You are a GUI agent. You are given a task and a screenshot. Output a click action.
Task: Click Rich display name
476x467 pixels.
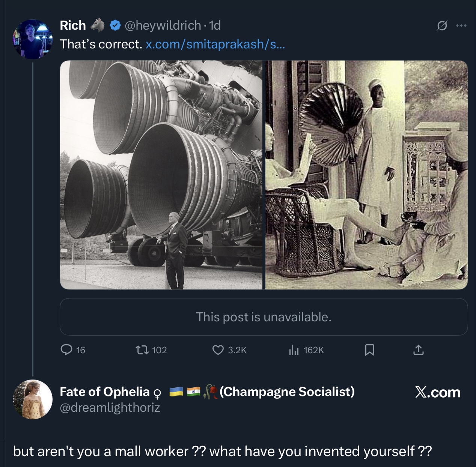(x=73, y=26)
